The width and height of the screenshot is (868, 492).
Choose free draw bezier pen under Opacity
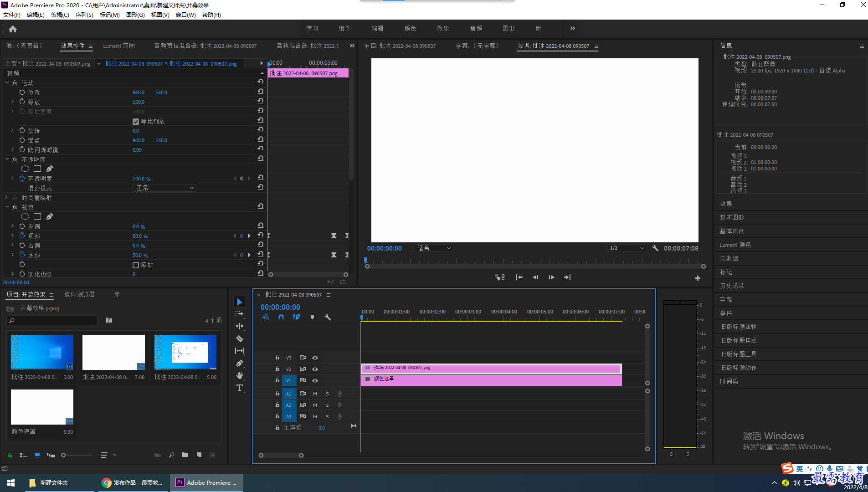click(50, 169)
